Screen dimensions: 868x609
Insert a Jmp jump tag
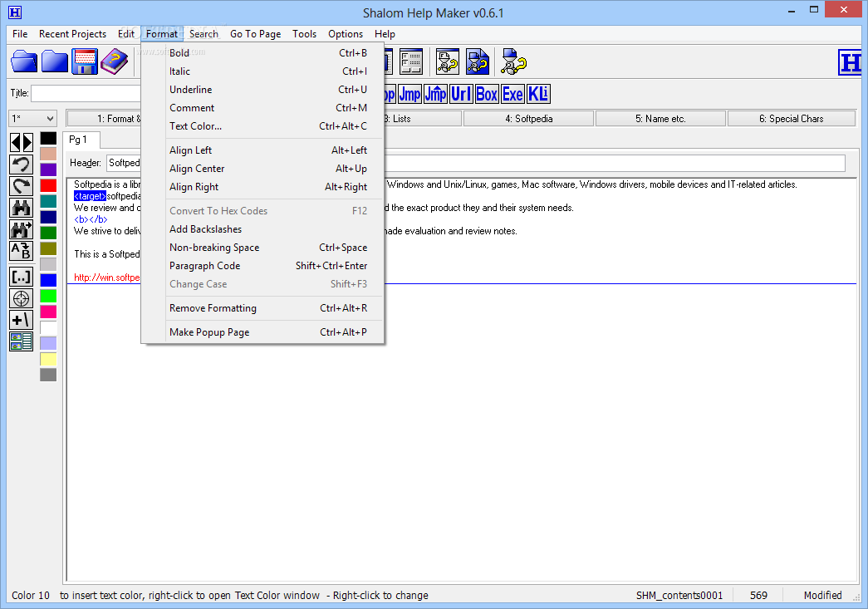click(x=409, y=94)
